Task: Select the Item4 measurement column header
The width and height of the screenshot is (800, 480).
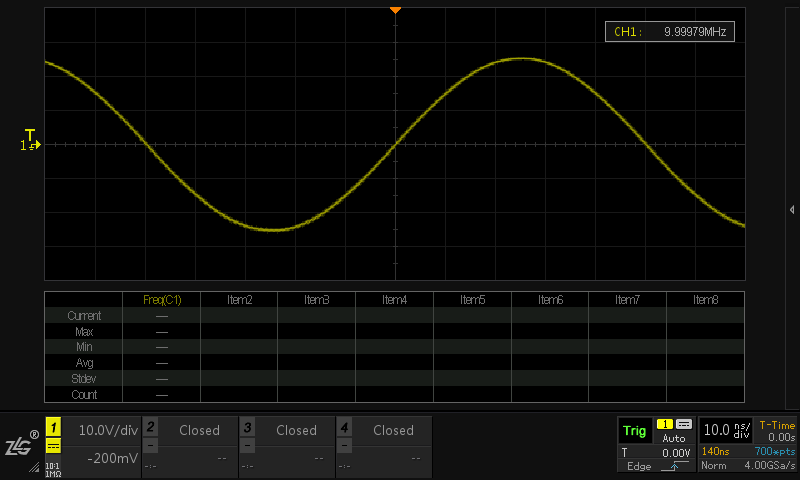Action: coord(394,300)
